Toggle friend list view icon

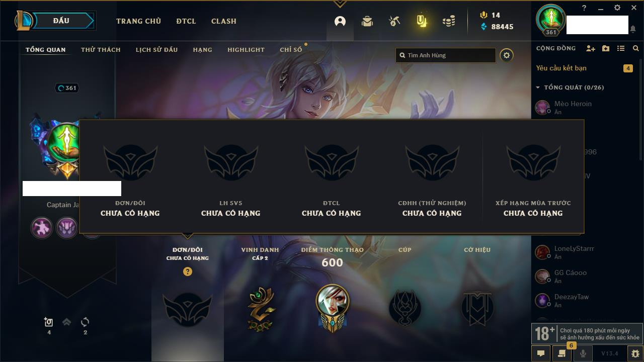621,48
